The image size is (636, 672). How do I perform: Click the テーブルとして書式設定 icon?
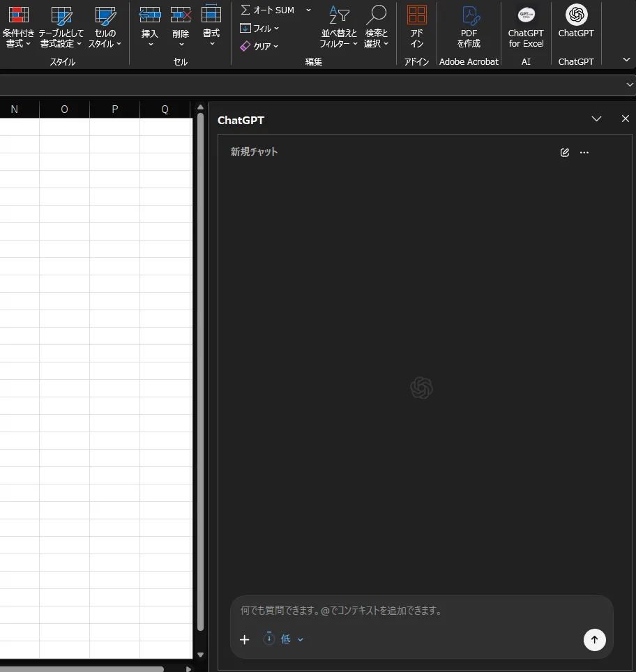click(61, 15)
